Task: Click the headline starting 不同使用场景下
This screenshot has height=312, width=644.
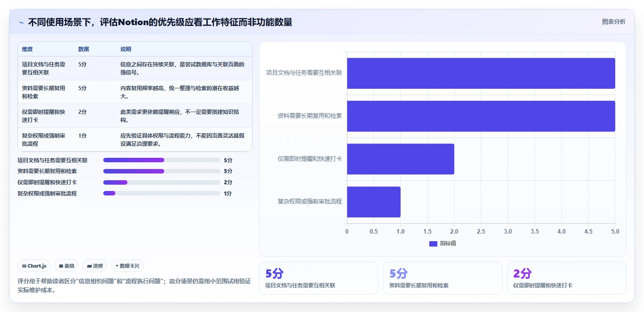Action: coord(160,22)
